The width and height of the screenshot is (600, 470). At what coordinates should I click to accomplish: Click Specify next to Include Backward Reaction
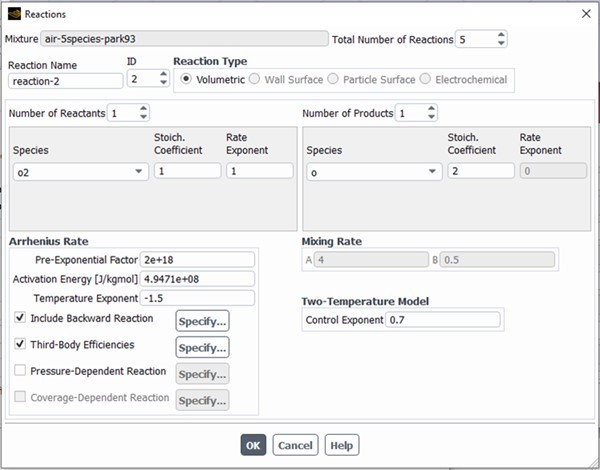pos(202,320)
